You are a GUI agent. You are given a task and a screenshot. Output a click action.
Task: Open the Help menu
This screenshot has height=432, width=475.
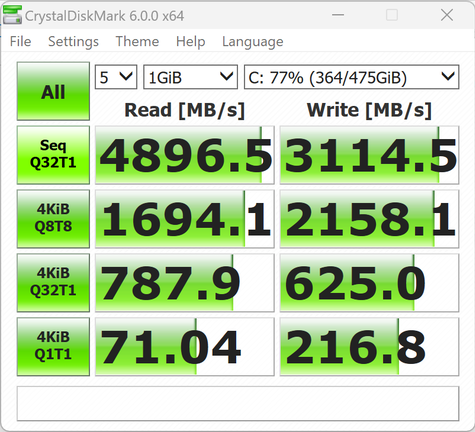point(190,41)
